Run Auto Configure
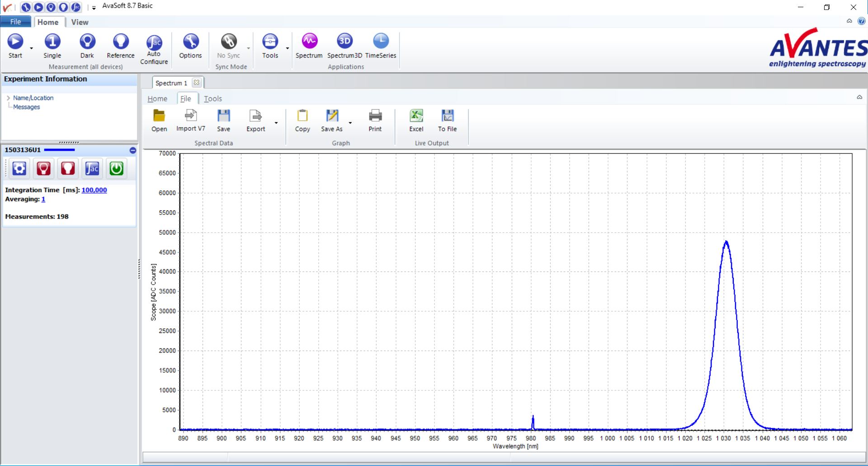 pyautogui.click(x=154, y=43)
